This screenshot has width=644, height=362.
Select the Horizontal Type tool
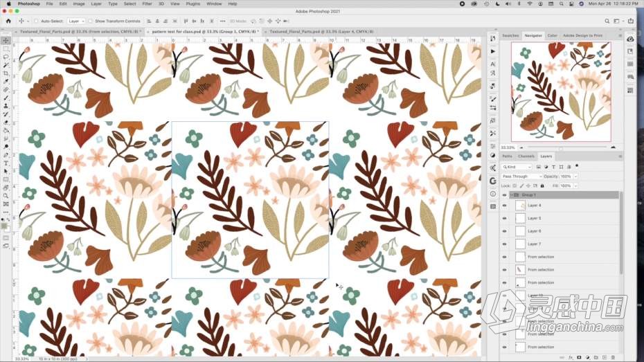pyautogui.click(x=6, y=163)
